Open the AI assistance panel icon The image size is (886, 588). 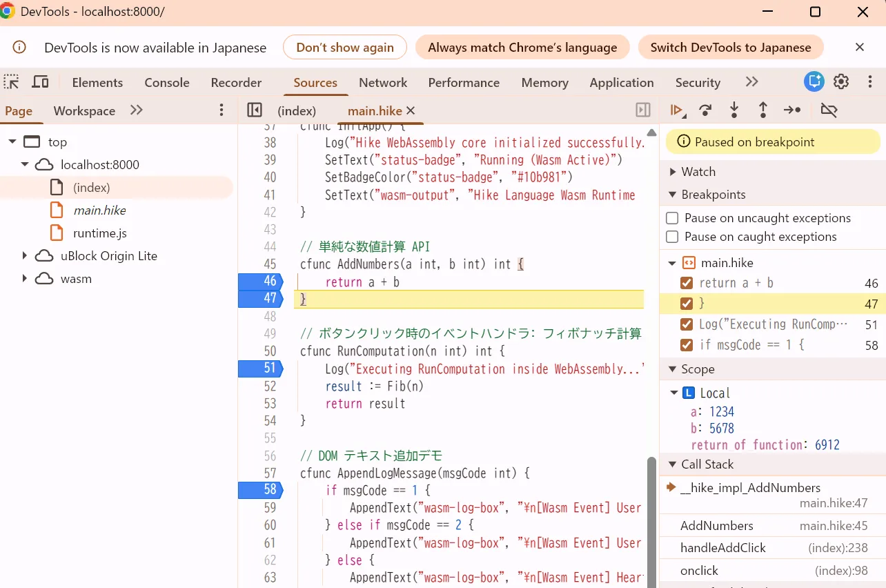814,81
